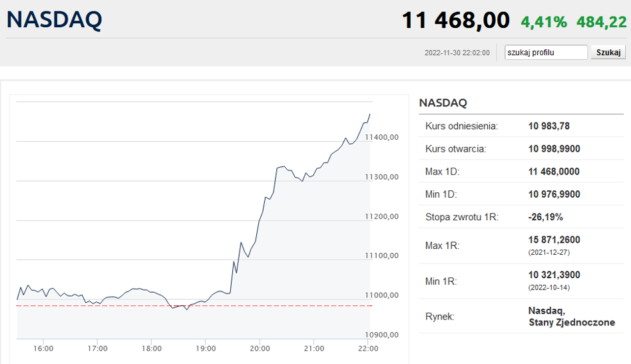Click the 11300,00 price axis label

[381, 177]
